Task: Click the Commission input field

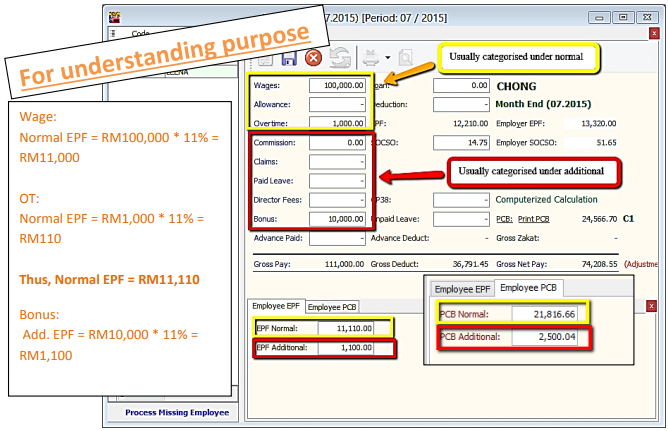Action: (x=336, y=143)
